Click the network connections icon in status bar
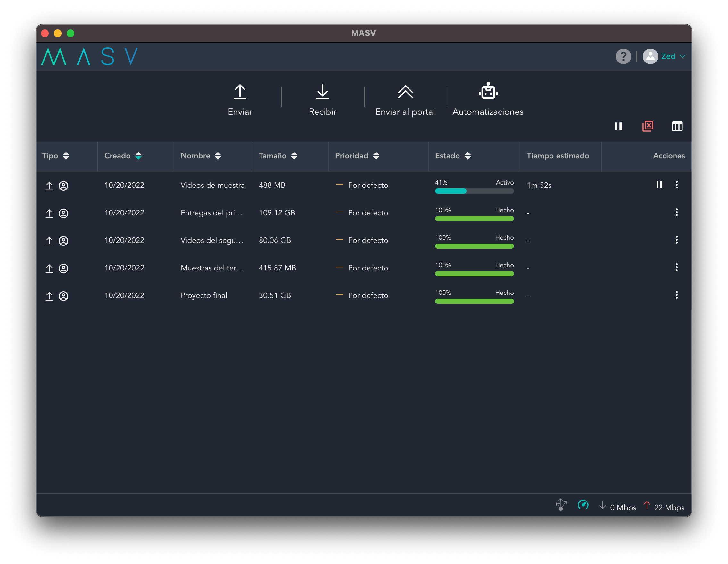 pyautogui.click(x=561, y=505)
